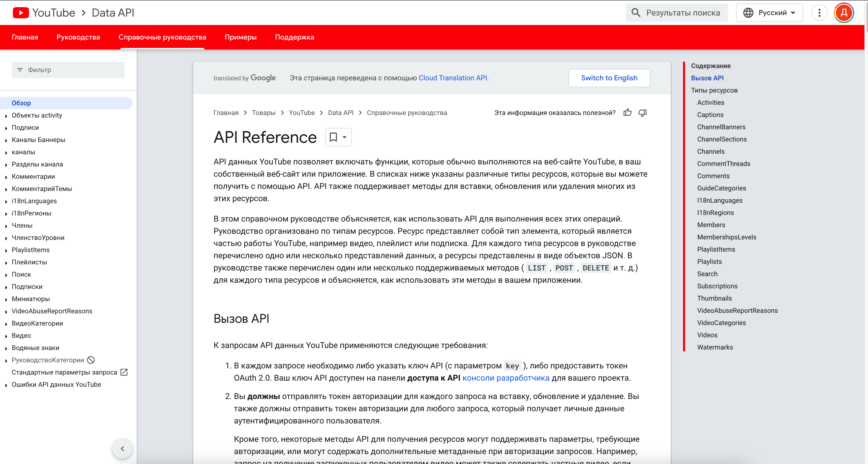Select ЧленствоУровни in sidebar
The height and width of the screenshot is (464, 868).
coord(38,237)
